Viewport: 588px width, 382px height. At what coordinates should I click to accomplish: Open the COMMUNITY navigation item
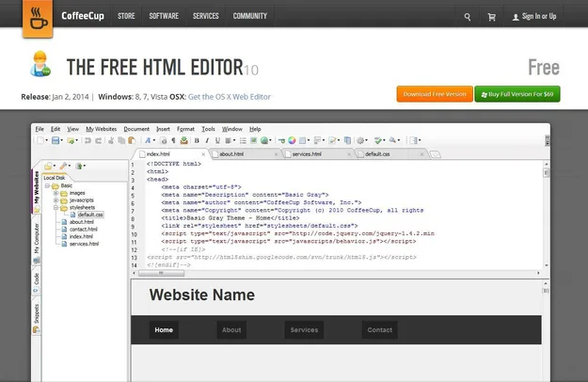coord(249,16)
